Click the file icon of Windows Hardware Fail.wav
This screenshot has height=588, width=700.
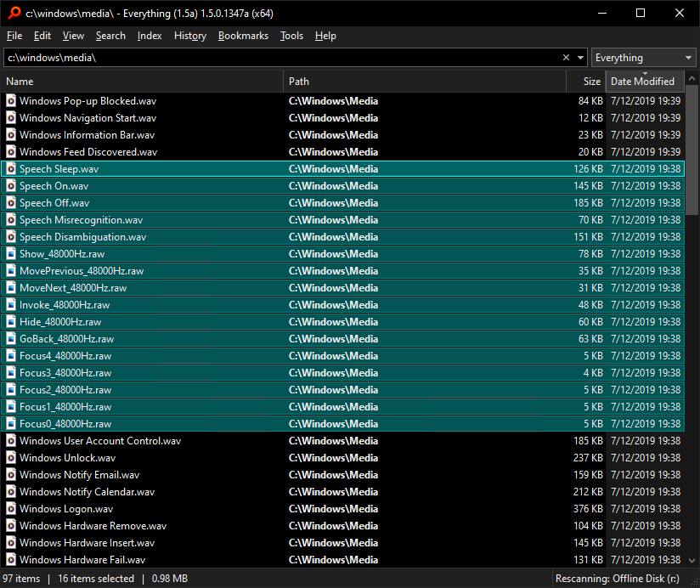tap(11, 559)
